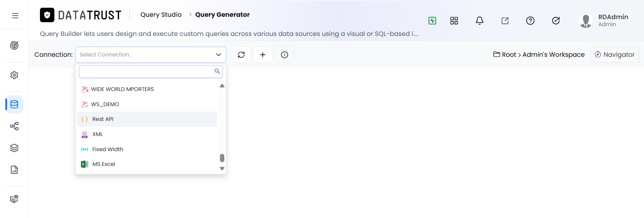Click the dropdown list scroll down arrow

(x=222, y=169)
